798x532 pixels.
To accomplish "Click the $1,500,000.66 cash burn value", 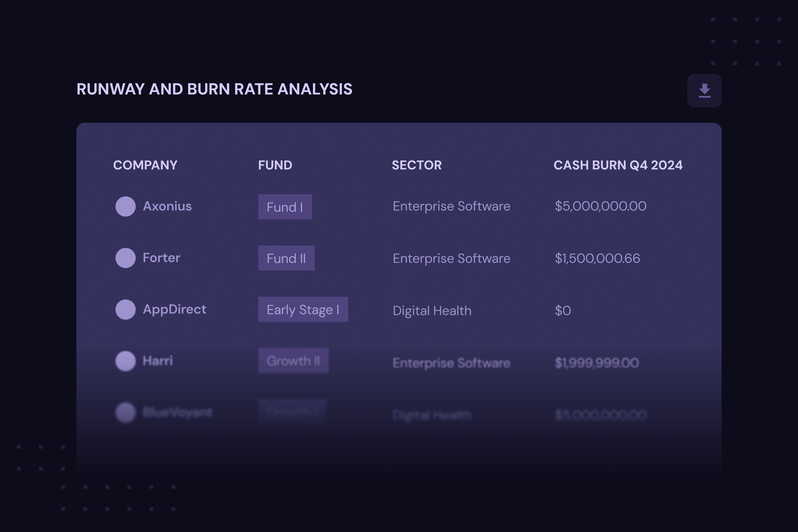I will coord(597,259).
